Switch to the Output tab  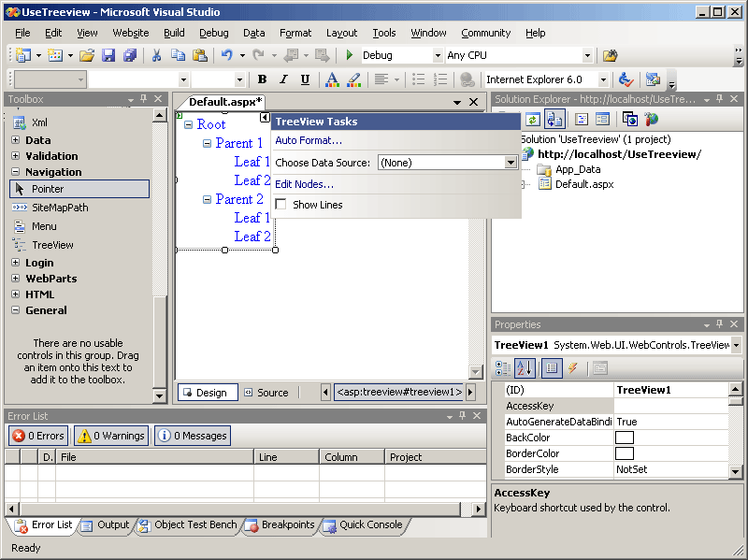[105, 525]
